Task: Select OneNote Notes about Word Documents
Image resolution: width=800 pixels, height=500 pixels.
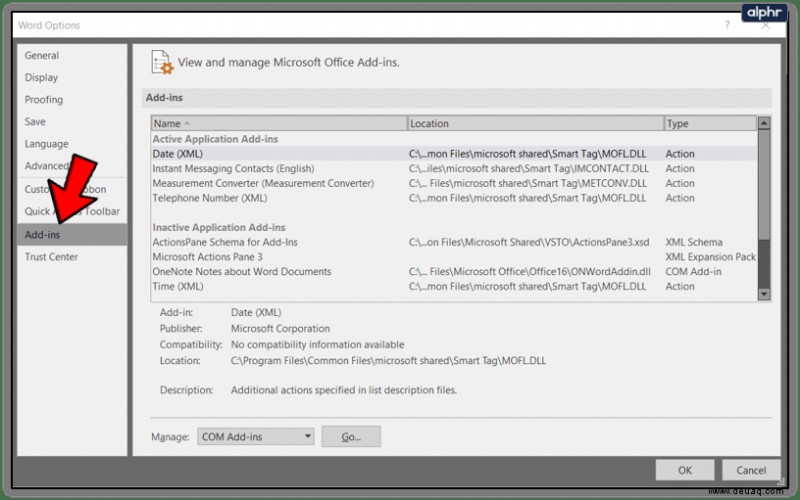Action: tap(454, 272)
